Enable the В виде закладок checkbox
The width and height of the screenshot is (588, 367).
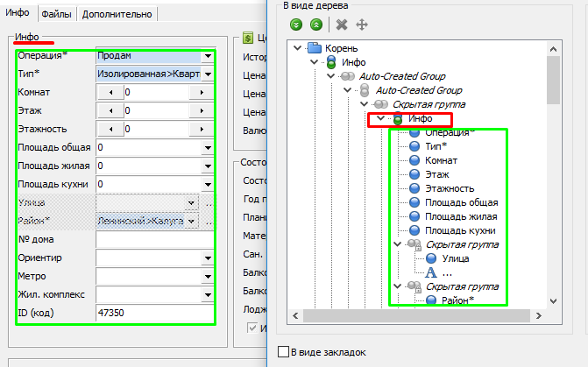click(x=282, y=352)
